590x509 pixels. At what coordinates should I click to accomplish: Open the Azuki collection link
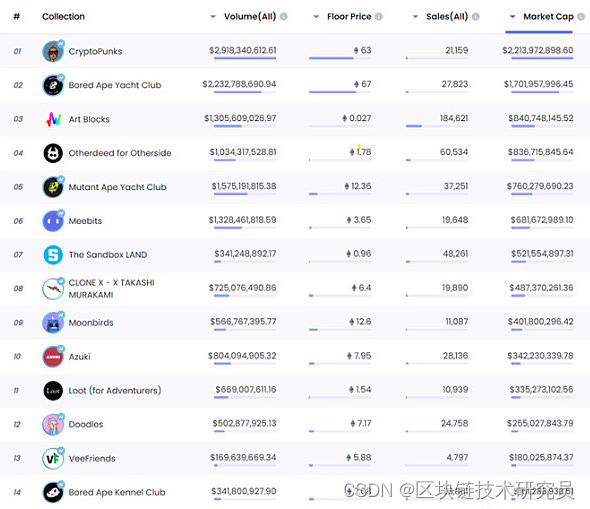click(x=79, y=356)
